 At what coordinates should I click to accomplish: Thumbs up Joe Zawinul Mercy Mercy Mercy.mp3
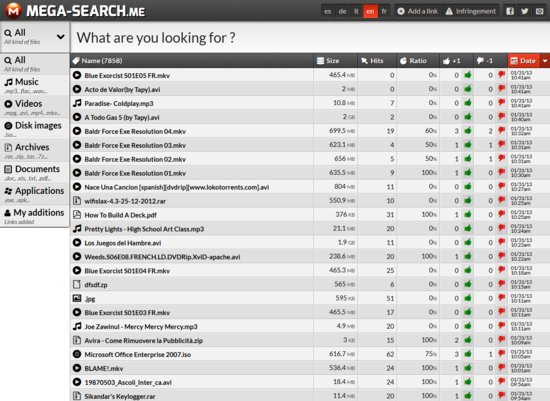pos(468,326)
